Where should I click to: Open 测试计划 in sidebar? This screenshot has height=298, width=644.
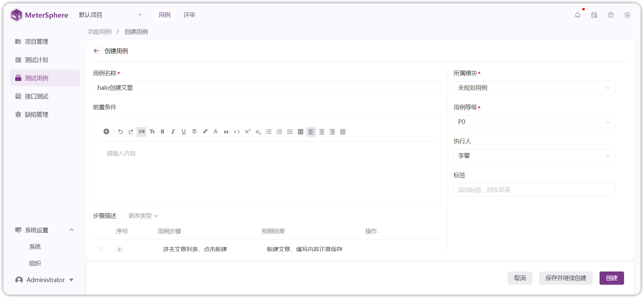point(45,60)
